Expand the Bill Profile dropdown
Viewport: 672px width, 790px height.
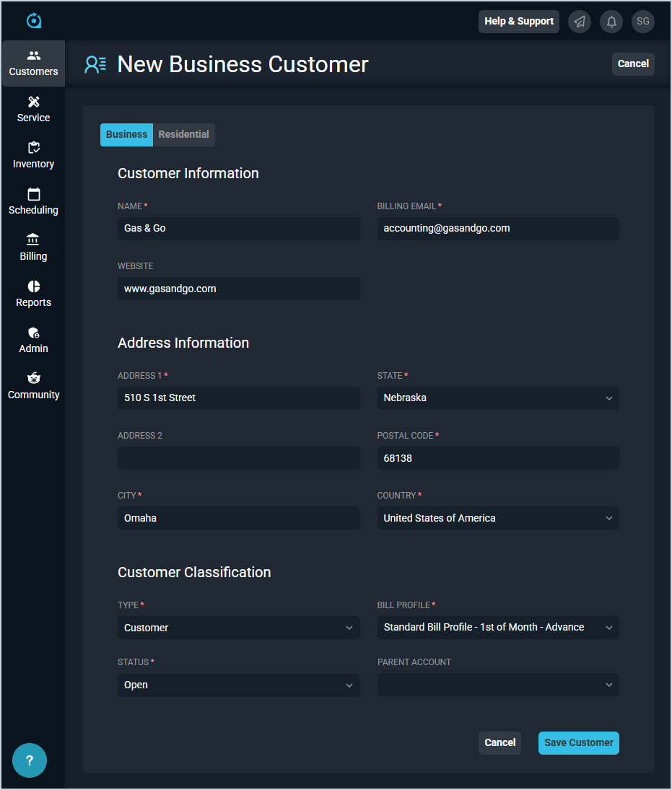coord(498,628)
